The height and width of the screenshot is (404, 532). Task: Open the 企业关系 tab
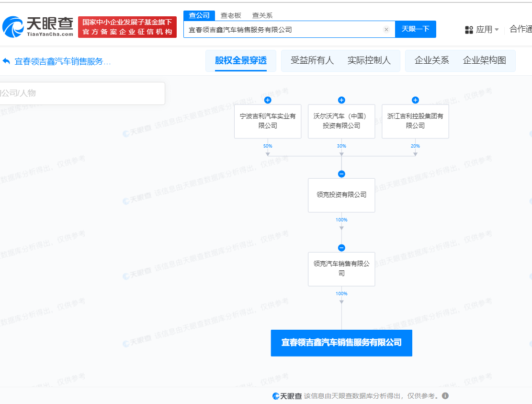tap(432, 60)
